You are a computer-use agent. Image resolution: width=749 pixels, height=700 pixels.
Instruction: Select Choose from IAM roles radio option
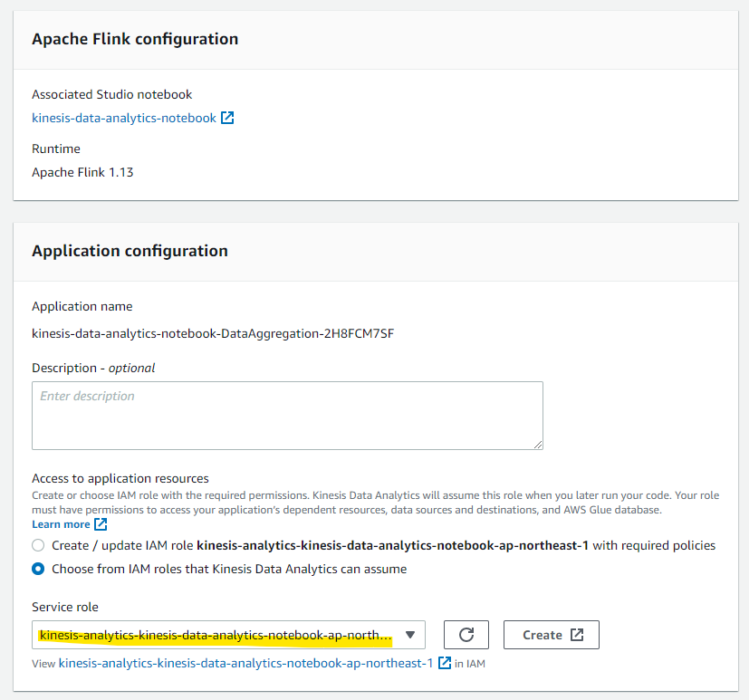[38, 569]
